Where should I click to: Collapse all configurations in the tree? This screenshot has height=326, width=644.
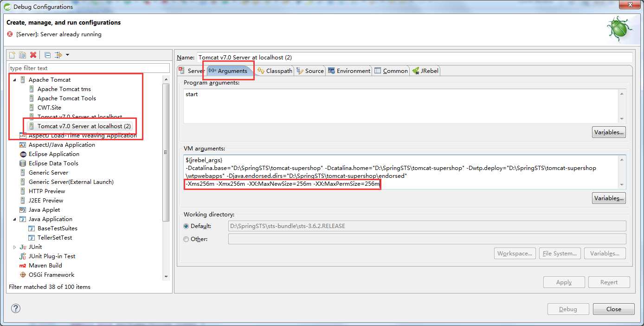47,55
